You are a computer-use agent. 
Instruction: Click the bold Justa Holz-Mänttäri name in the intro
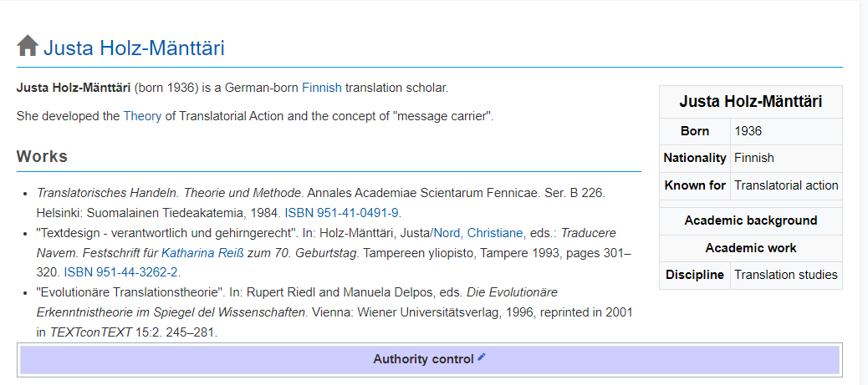[x=74, y=87]
